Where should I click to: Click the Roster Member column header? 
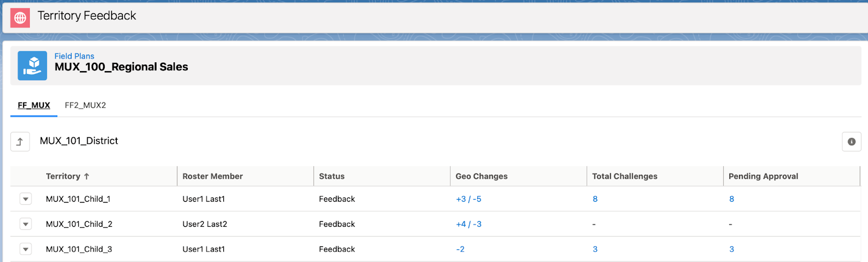tap(213, 177)
